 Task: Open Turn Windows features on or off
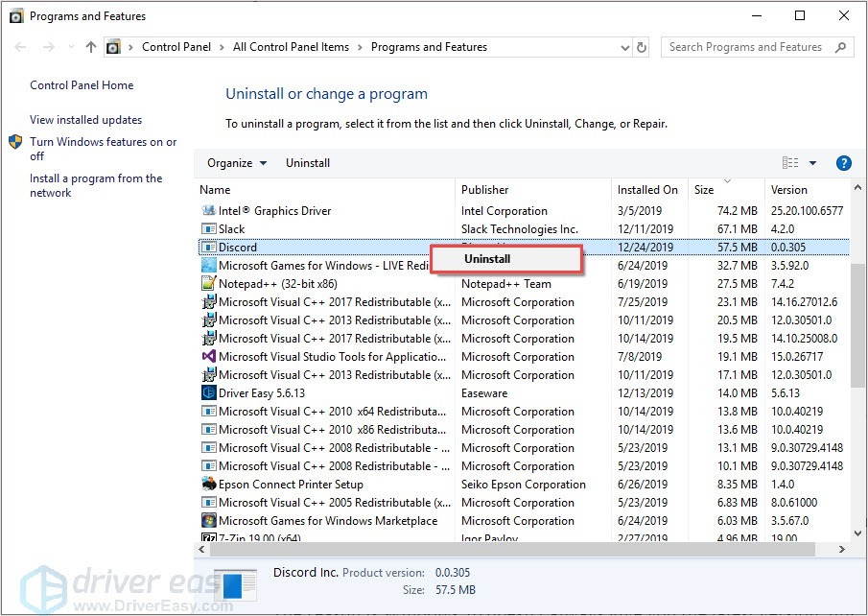(x=103, y=149)
